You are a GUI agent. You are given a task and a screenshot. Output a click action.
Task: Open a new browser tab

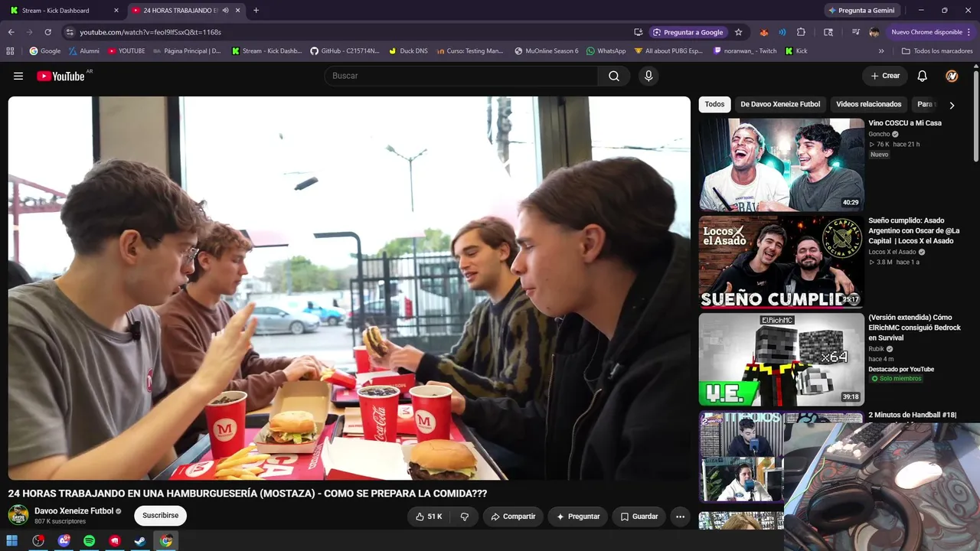pos(256,11)
